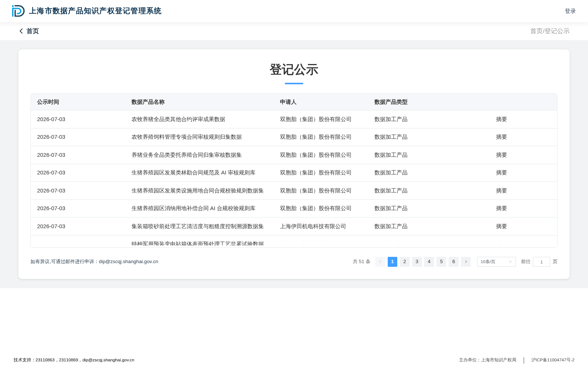Click the 前往 page number input field
Viewport: 588px width, 368px height.
point(541,262)
